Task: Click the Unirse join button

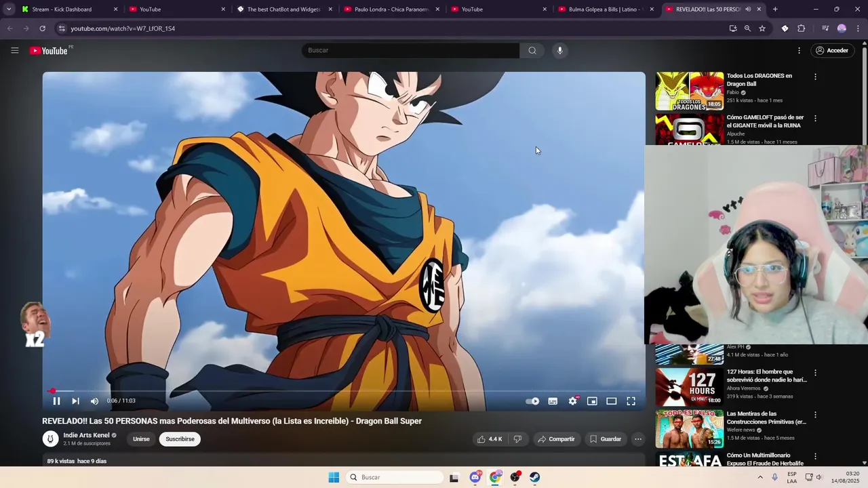Action: click(x=141, y=439)
